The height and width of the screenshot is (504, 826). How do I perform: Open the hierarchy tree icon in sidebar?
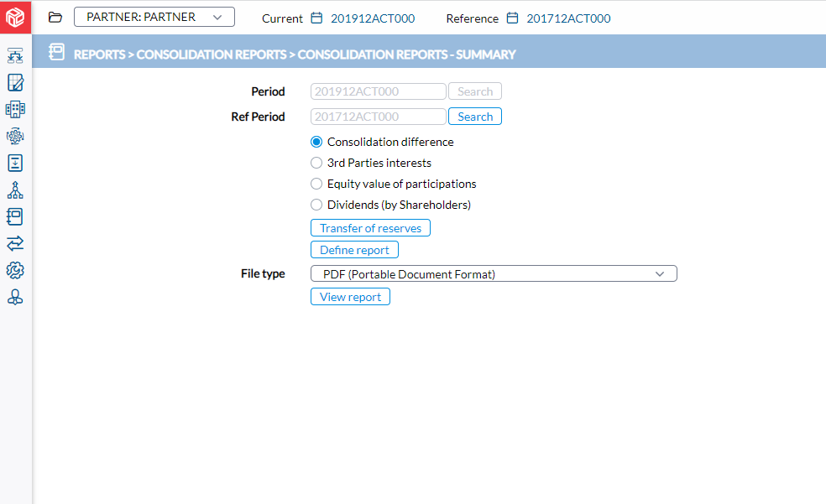(x=15, y=190)
